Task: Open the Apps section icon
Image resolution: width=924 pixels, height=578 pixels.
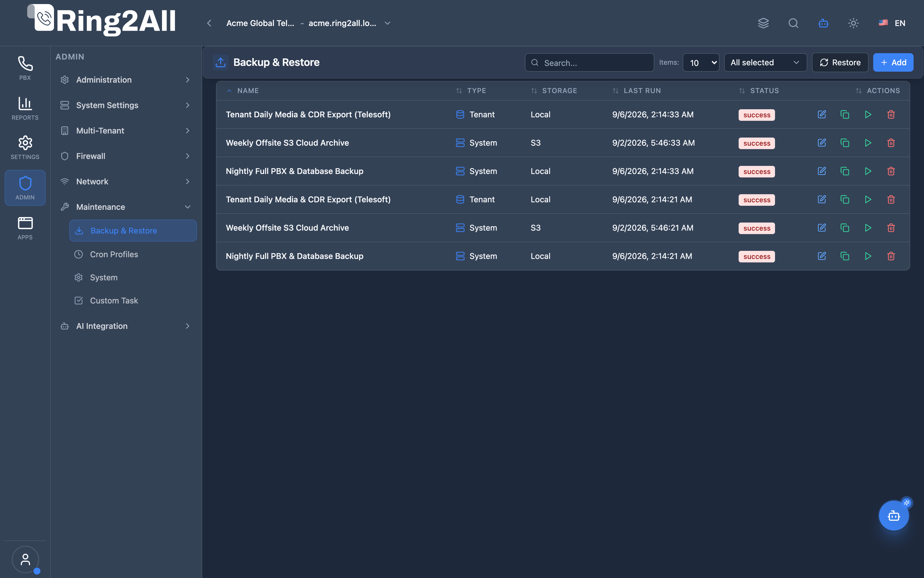Action: (x=25, y=228)
